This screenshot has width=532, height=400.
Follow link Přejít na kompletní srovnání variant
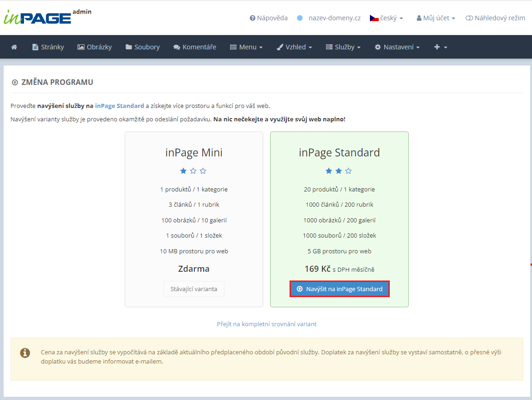click(x=266, y=324)
